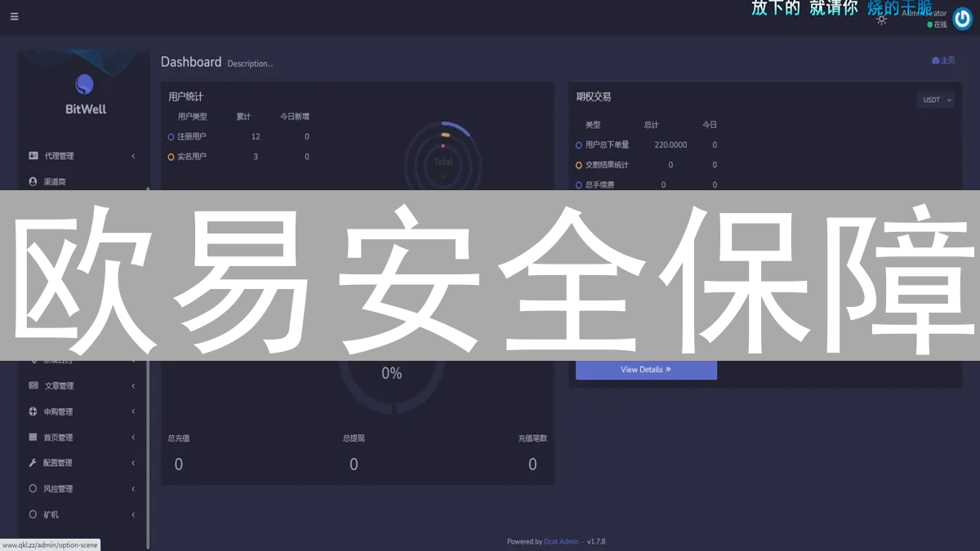
Task: Select the 总手续费 legend marker
Action: point(579,185)
